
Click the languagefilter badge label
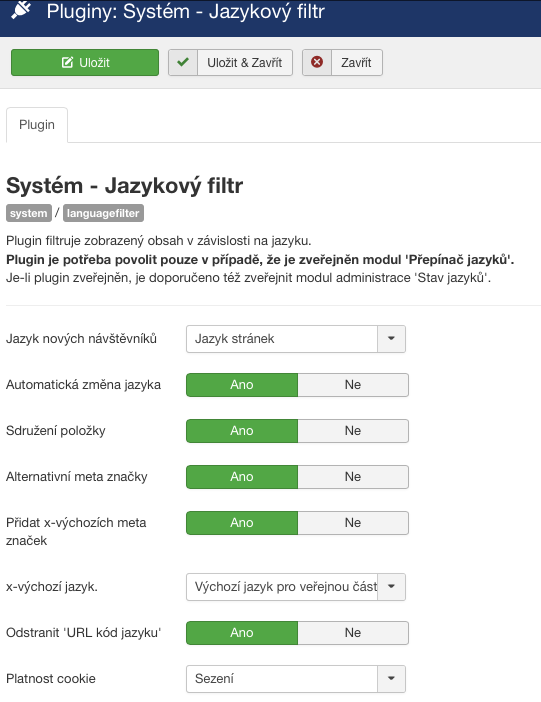(x=103, y=213)
